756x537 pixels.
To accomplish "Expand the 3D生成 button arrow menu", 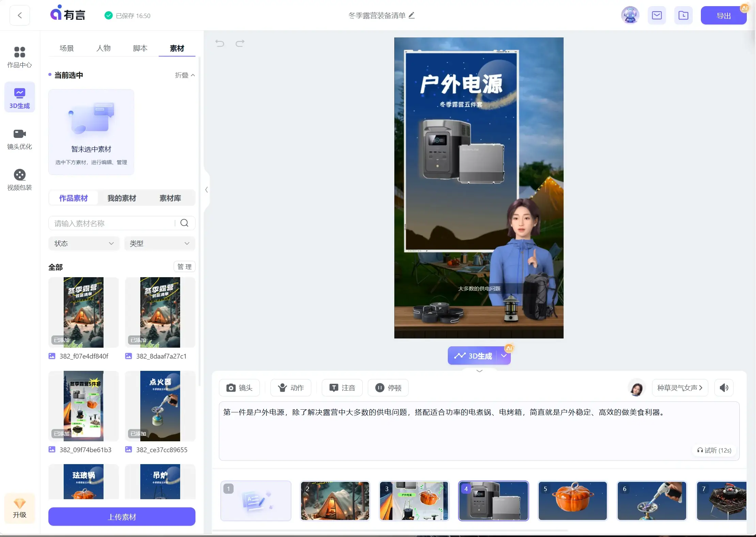I will point(504,356).
